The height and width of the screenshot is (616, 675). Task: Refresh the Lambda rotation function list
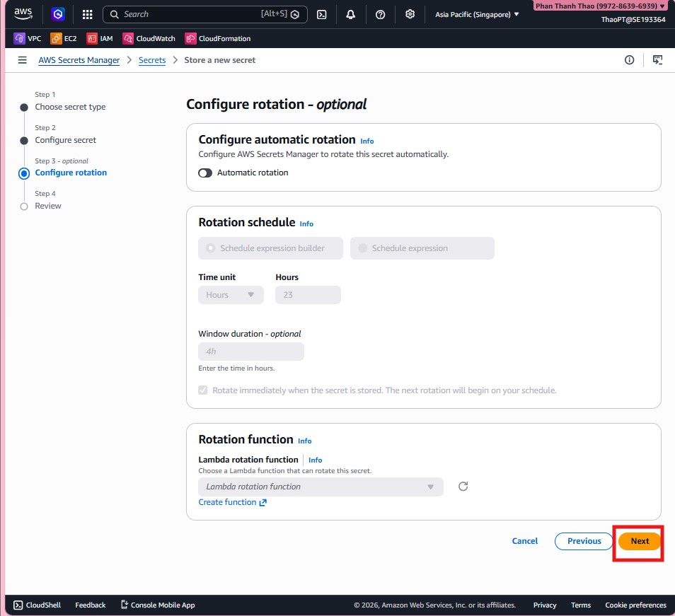pyautogui.click(x=463, y=487)
